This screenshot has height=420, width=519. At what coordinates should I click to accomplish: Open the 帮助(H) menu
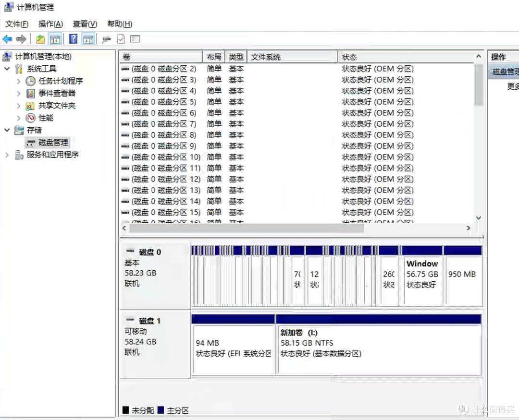120,24
